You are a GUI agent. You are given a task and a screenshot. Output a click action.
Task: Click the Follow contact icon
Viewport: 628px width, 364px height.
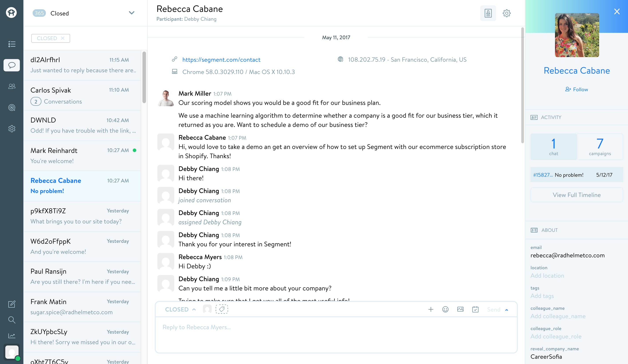point(568,89)
